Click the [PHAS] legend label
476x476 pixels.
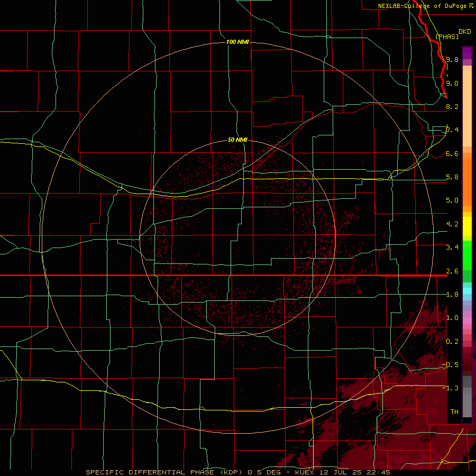(x=447, y=36)
